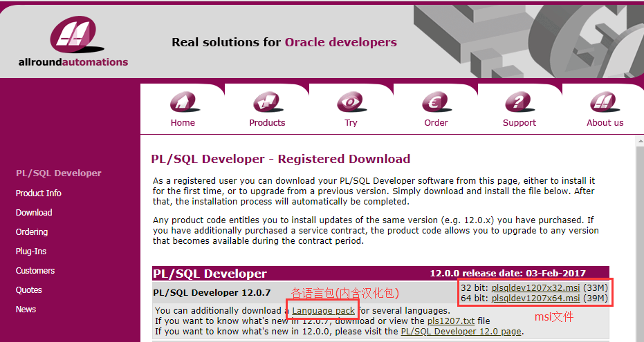Go to the Order menu label
Screen dimensions: 644x342
[436, 122]
